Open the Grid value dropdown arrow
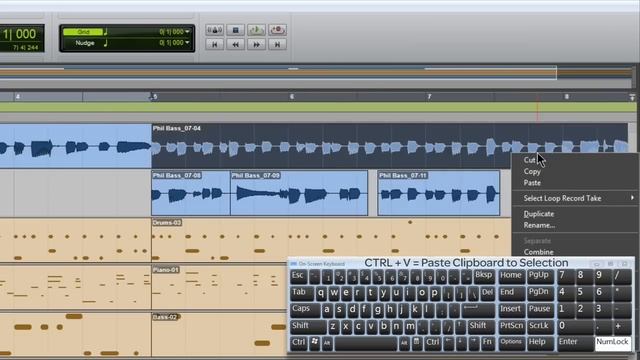This screenshot has height=360, width=640. [x=187, y=31]
